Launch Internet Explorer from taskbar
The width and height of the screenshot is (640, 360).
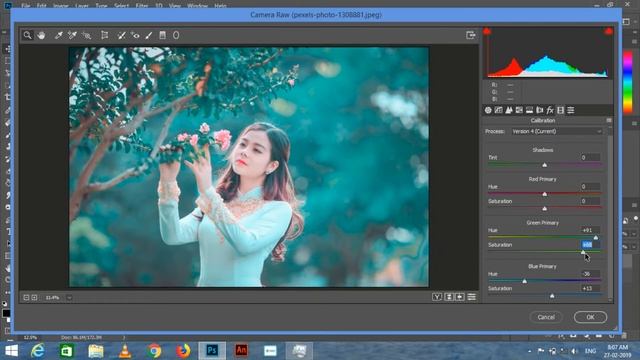(x=38, y=351)
